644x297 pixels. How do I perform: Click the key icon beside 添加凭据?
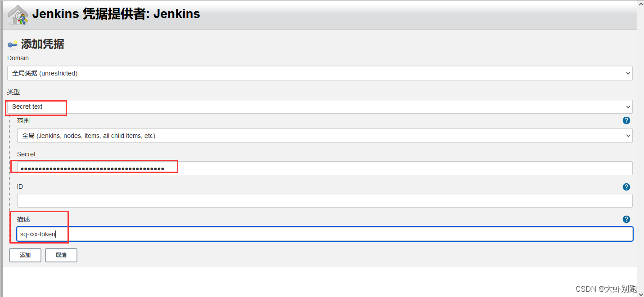(x=13, y=44)
